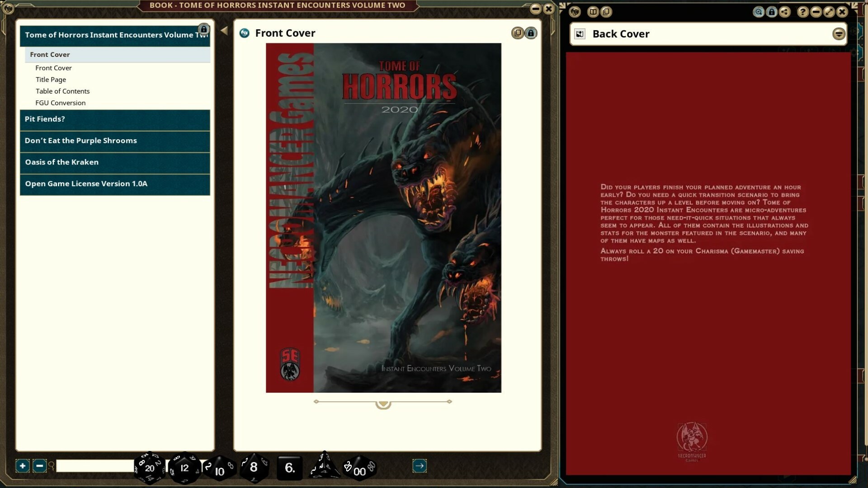Image resolution: width=868 pixels, height=488 pixels.
Task: Select the two-page book view icon
Action: pyautogui.click(x=593, y=11)
